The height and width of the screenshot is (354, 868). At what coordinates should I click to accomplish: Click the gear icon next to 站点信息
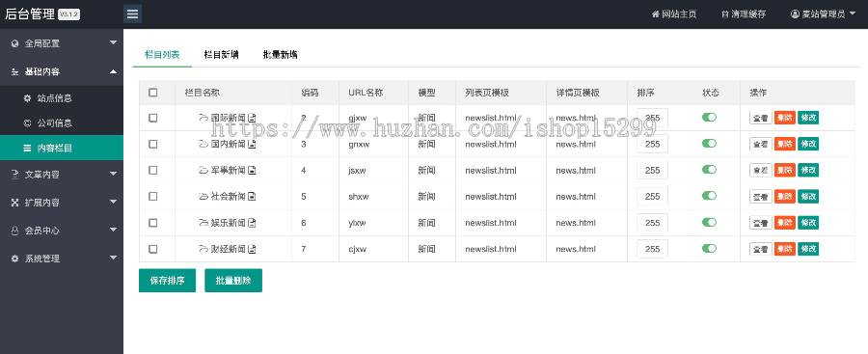point(27,98)
